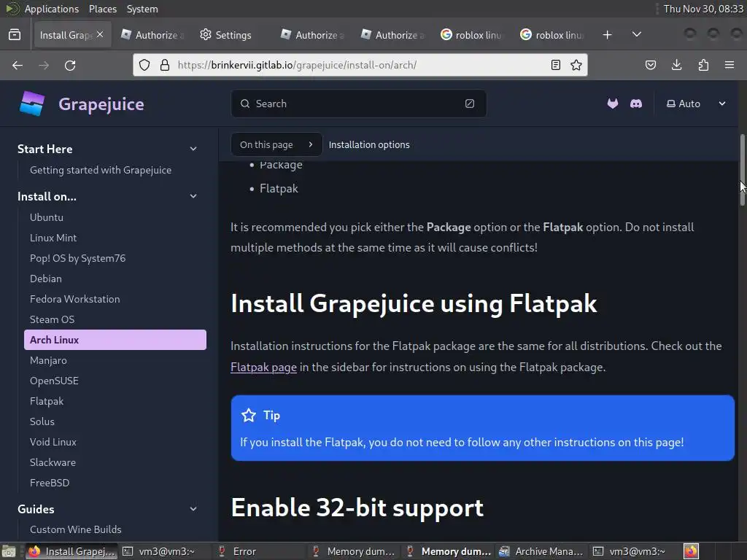Image resolution: width=747 pixels, height=560 pixels.
Task: Follow the Flatpak page link
Action: (263, 367)
